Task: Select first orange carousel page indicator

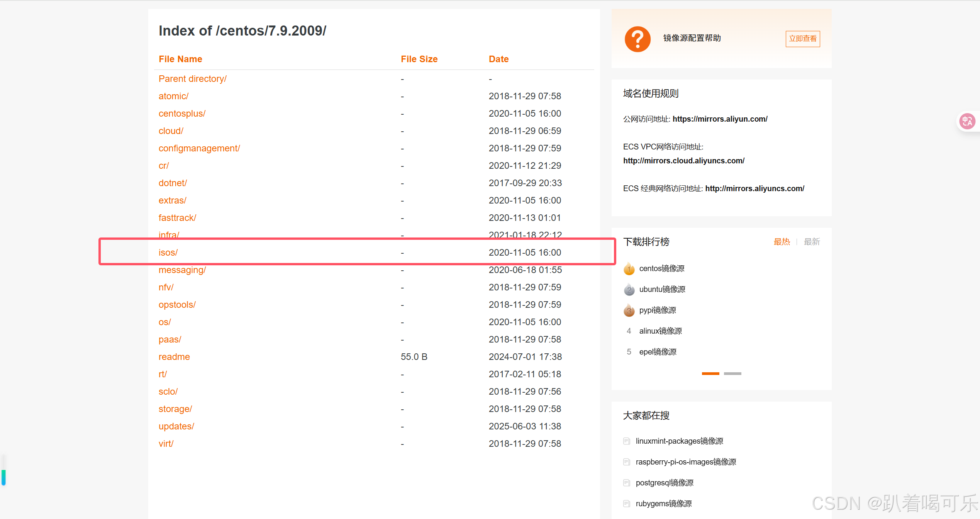Action: pos(710,373)
